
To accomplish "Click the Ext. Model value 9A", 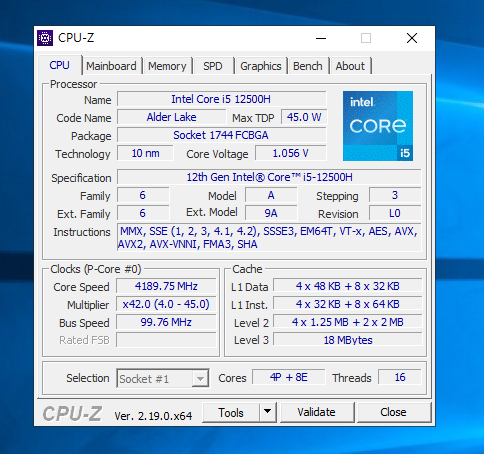I will pyautogui.click(x=271, y=213).
